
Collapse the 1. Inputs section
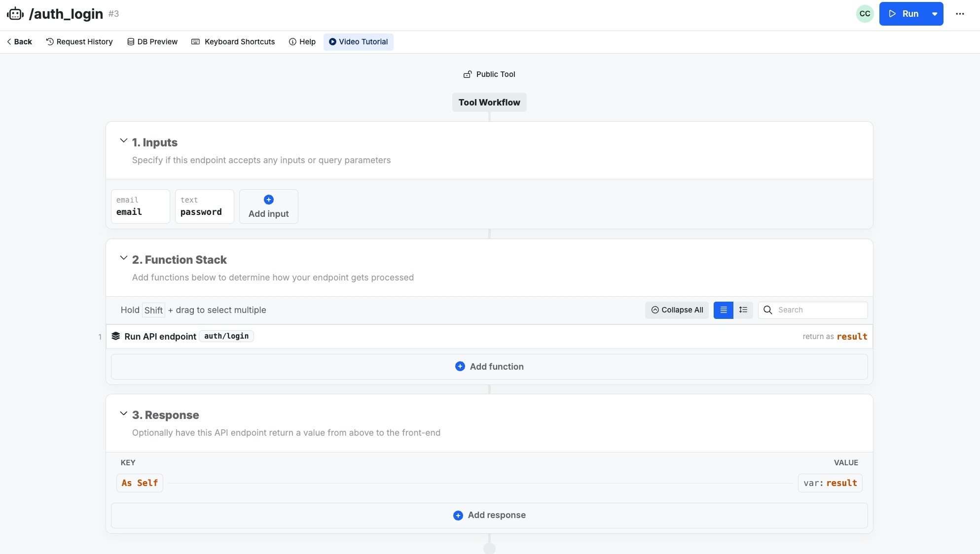[124, 141]
